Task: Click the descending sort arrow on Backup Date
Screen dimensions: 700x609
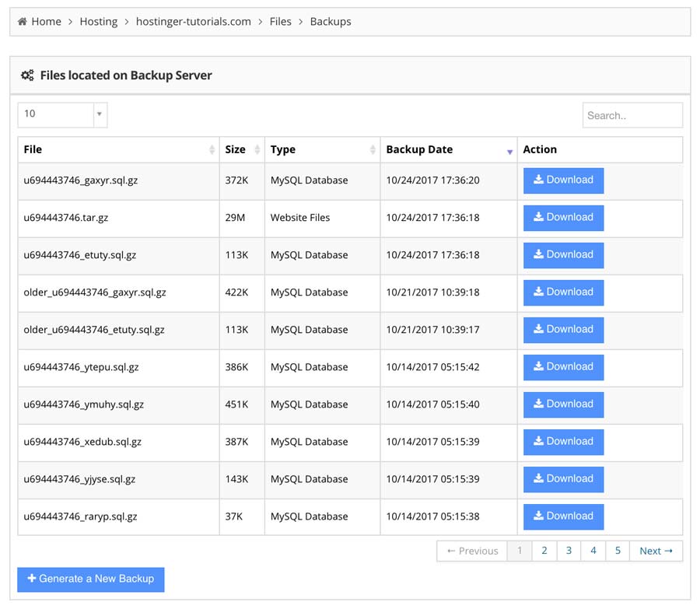Action: pos(509,152)
